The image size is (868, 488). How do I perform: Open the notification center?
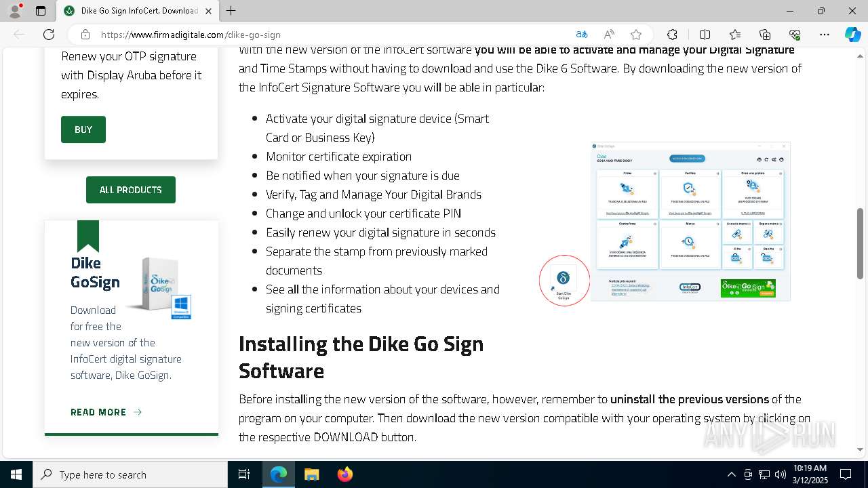coord(846,474)
